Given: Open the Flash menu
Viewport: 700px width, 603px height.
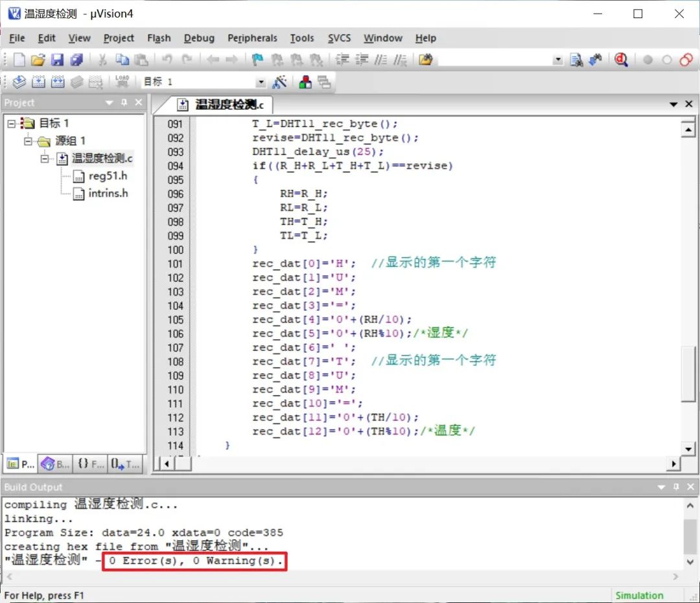Looking at the screenshot, I should coord(159,38).
